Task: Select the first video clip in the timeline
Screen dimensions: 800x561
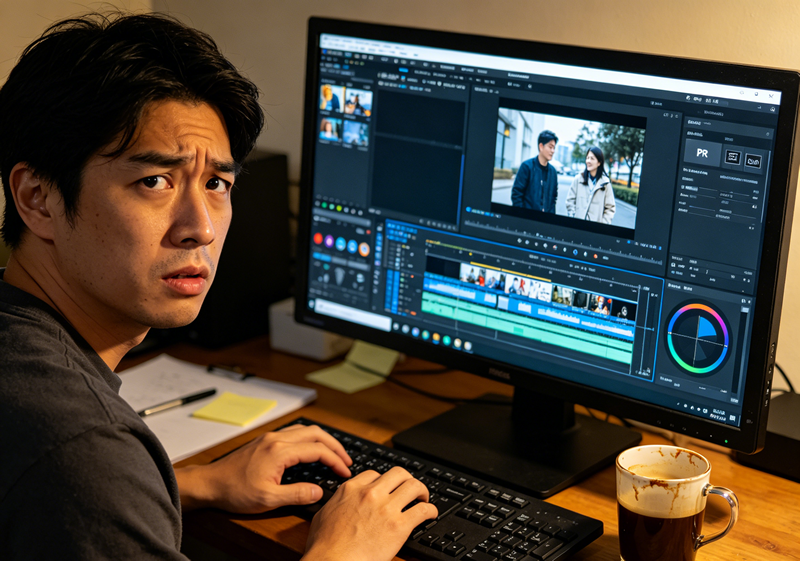Action: click(472, 275)
